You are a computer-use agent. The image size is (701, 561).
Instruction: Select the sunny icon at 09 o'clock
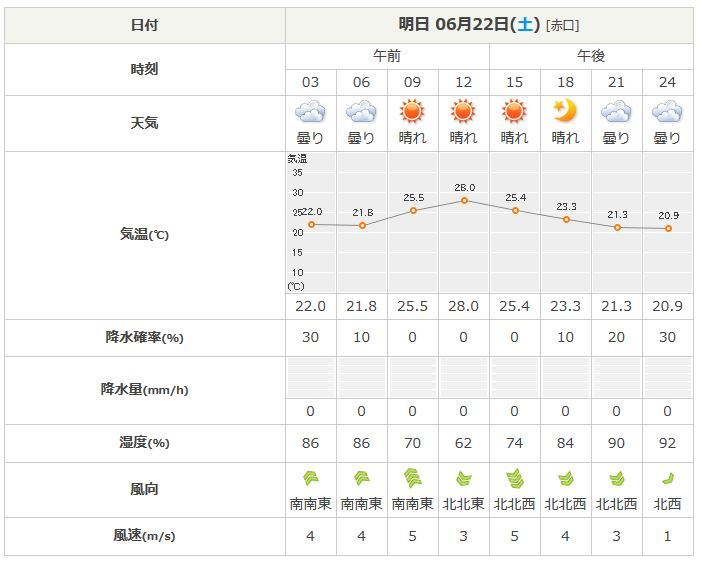pyautogui.click(x=412, y=112)
